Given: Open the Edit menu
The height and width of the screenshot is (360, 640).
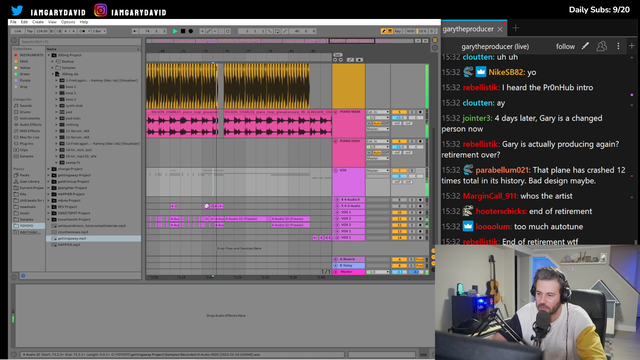Looking at the screenshot, I should click(x=24, y=22).
